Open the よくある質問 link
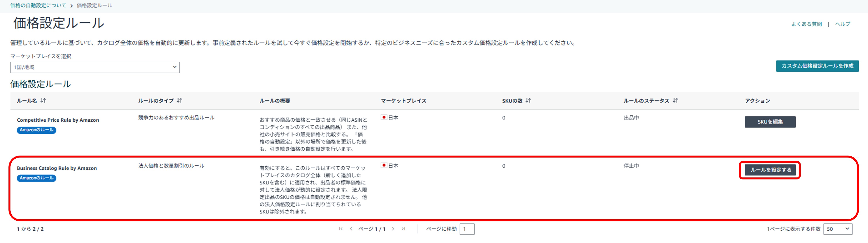868x243 pixels. [806, 24]
